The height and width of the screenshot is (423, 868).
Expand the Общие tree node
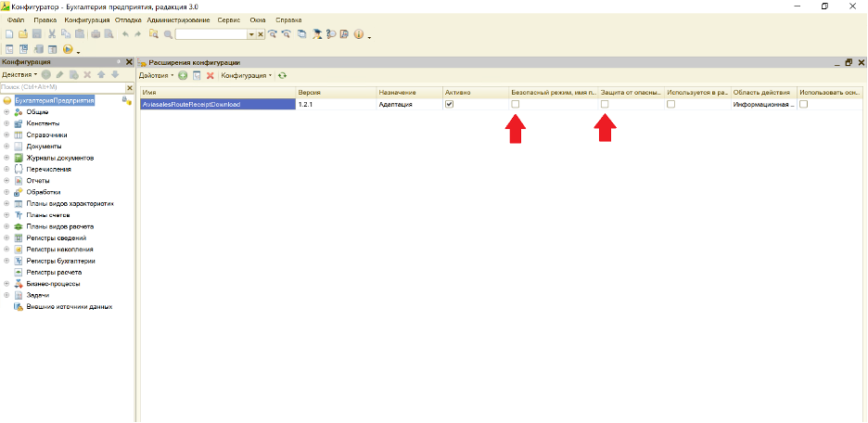(6, 112)
